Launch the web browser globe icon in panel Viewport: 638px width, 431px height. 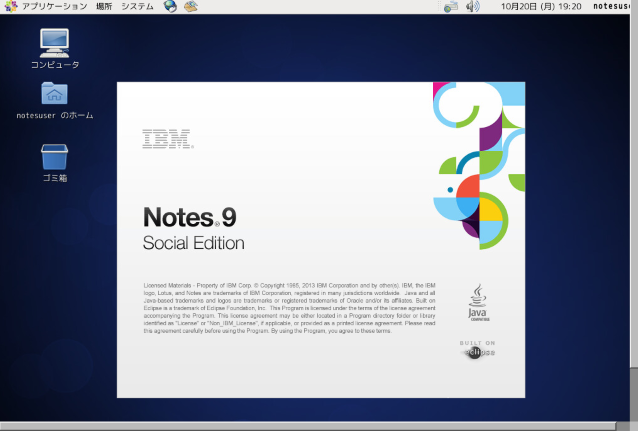[170, 7]
